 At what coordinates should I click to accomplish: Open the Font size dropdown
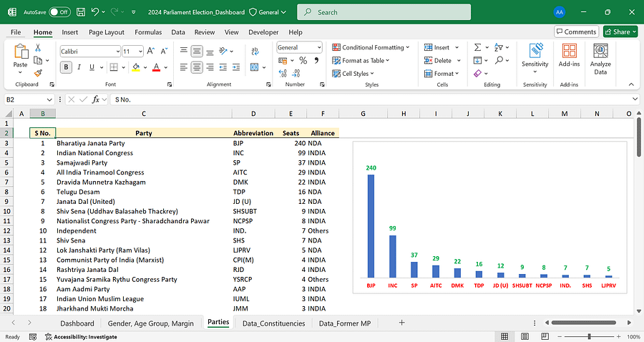140,52
